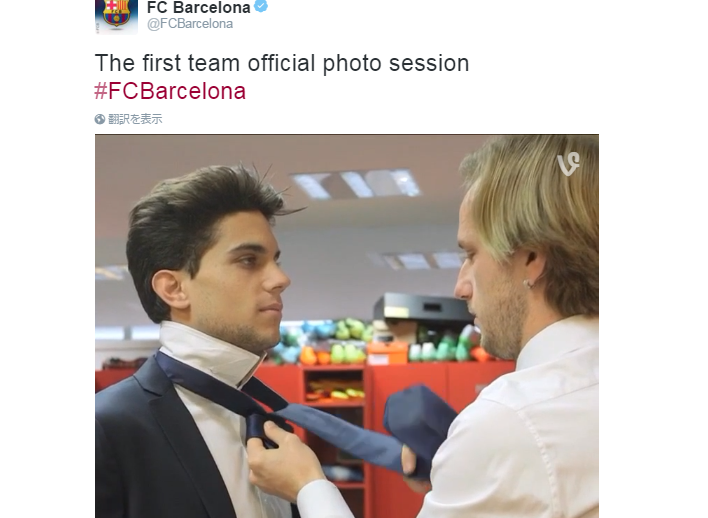This screenshot has height=518, width=708.
Task: Open the FC Barcelona display name link
Action: pyautogui.click(x=199, y=7)
